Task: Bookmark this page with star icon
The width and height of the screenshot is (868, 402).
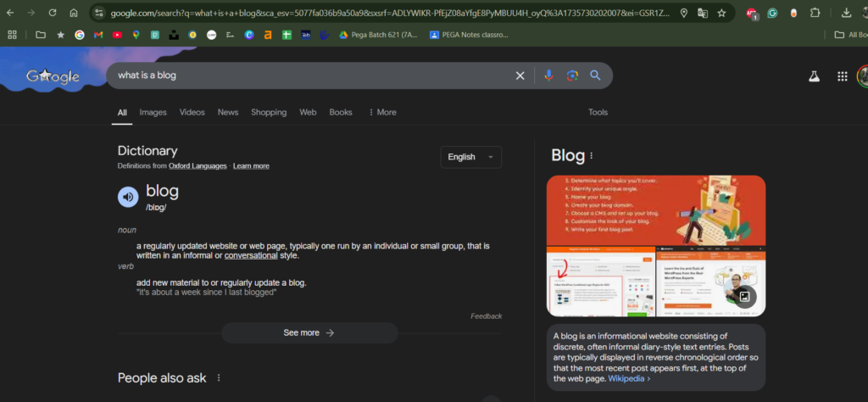Action: 721,14
